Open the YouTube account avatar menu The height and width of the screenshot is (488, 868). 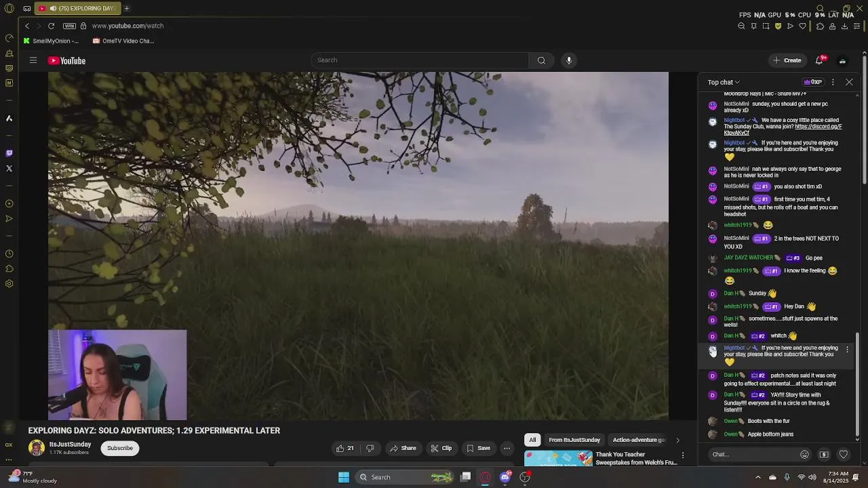click(x=842, y=60)
